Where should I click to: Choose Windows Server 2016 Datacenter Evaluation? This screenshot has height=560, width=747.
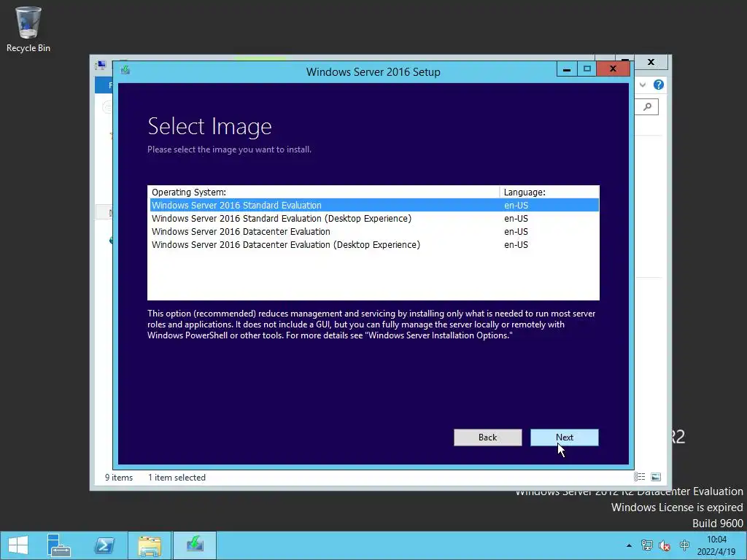click(x=374, y=232)
